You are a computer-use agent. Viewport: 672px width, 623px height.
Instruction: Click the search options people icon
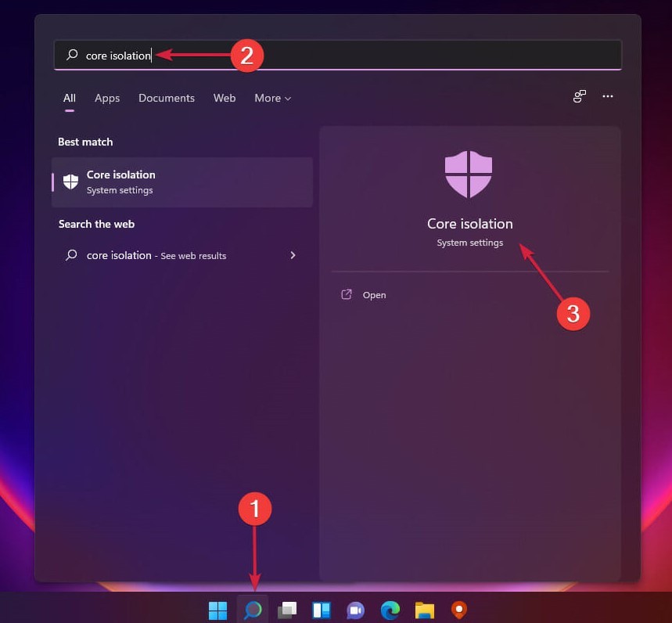[580, 96]
